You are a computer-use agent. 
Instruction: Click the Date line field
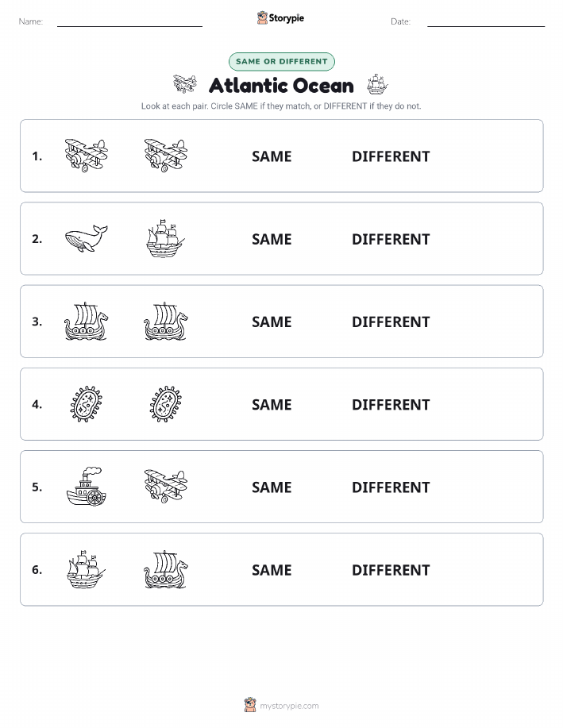pyautogui.click(x=486, y=21)
